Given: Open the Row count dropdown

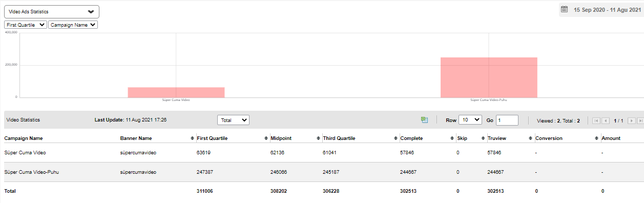Looking at the screenshot, I should click(x=470, y=120).
